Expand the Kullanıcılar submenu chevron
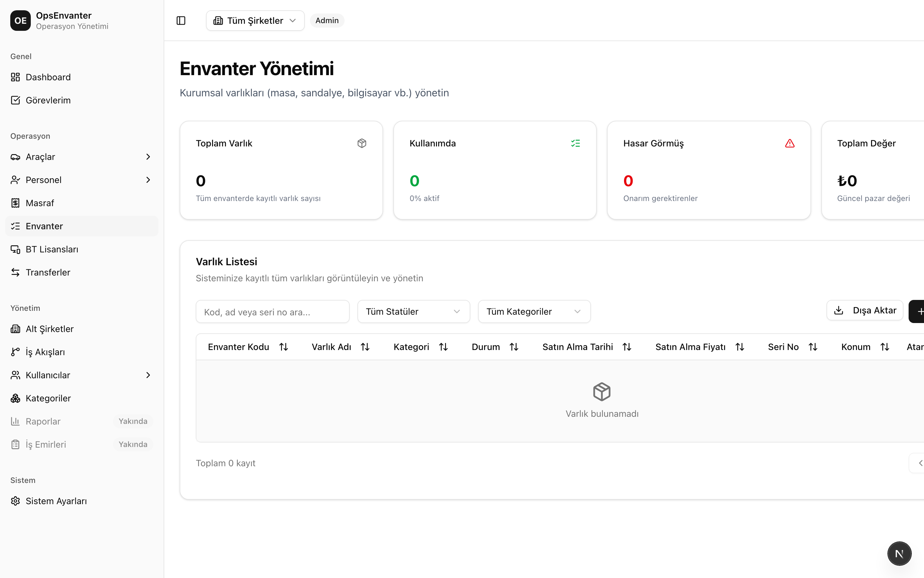924x578 pixels. click(x=148, y=375)
